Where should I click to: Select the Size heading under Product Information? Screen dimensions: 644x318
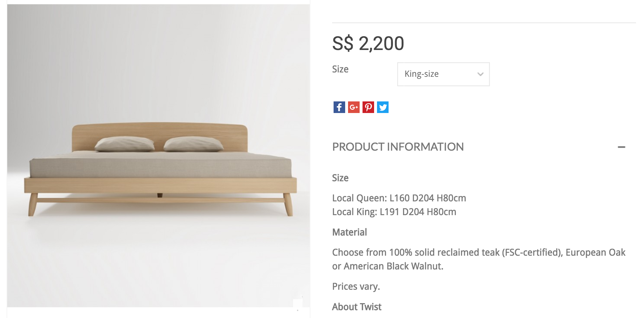(x=340, y=178)
